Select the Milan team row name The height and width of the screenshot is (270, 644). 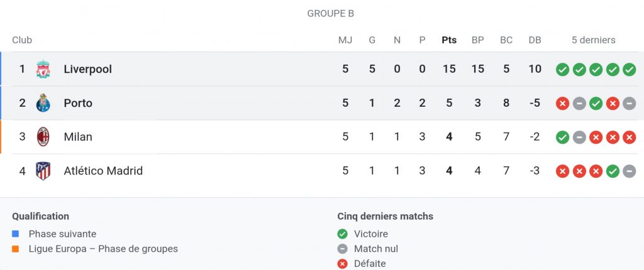[x=78, y=137]
